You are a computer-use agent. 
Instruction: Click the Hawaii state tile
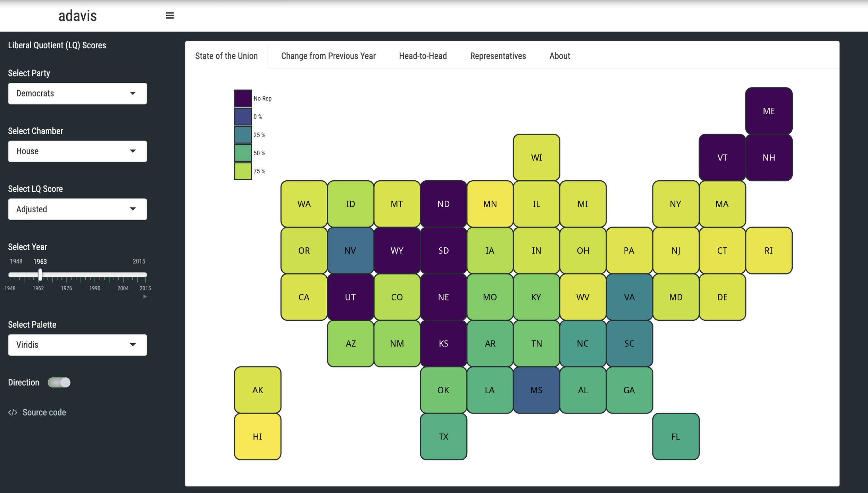(x=258, y=436)
